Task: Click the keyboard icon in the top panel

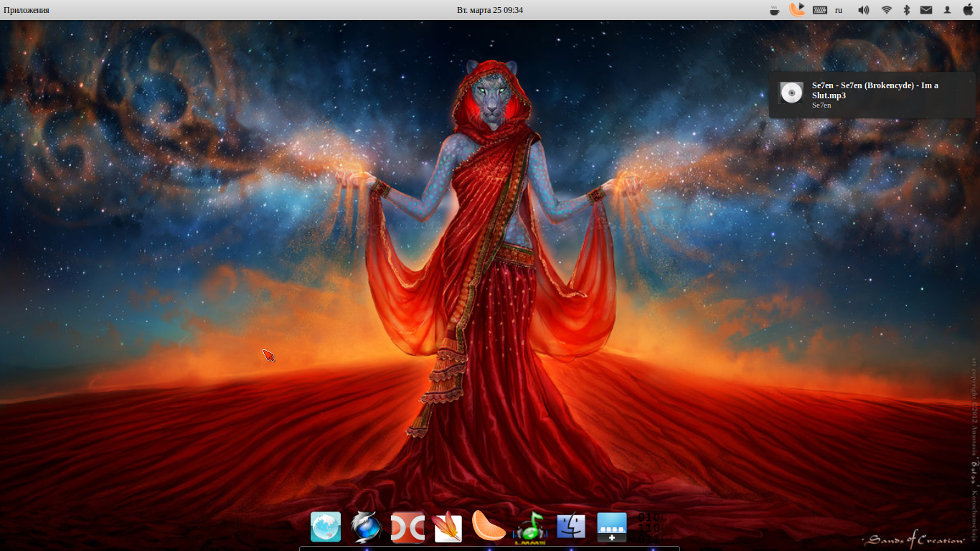Action: click(820, 10)
